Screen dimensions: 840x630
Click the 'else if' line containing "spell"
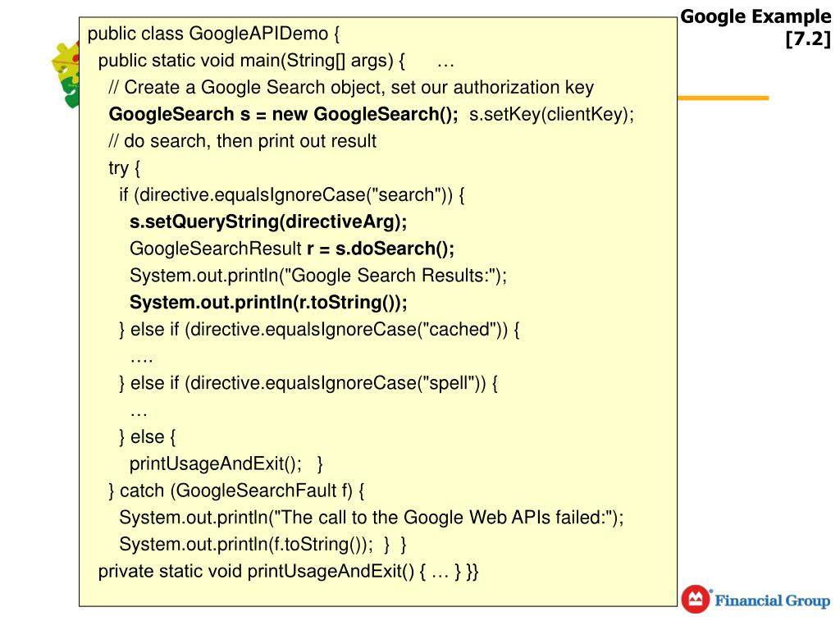pyautogui.click(x=308, y=383)
